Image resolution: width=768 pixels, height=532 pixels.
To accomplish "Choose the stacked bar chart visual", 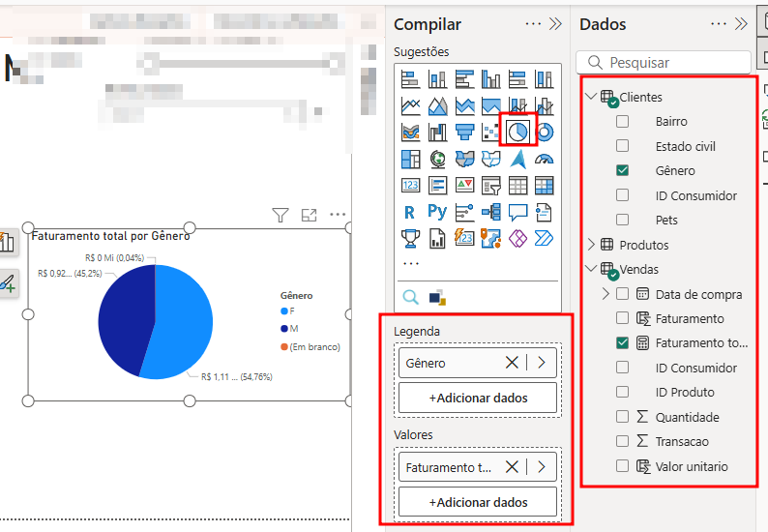I will pos(410,79).
